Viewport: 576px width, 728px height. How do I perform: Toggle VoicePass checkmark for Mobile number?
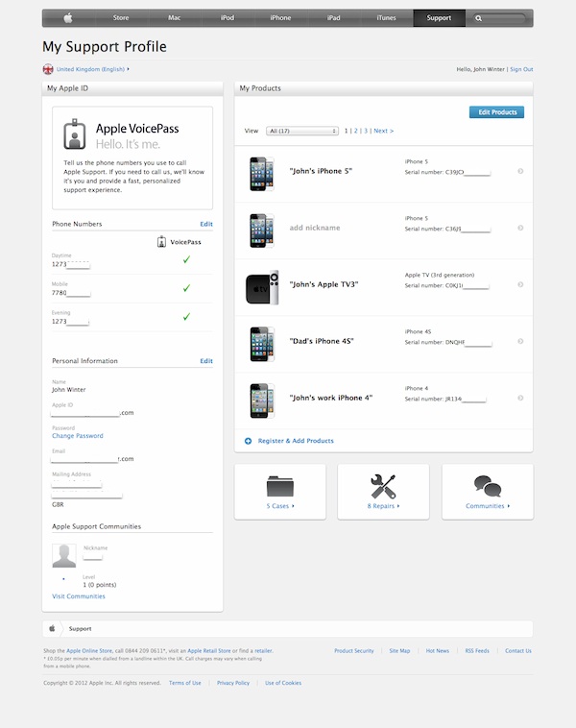tap(186, 288)
